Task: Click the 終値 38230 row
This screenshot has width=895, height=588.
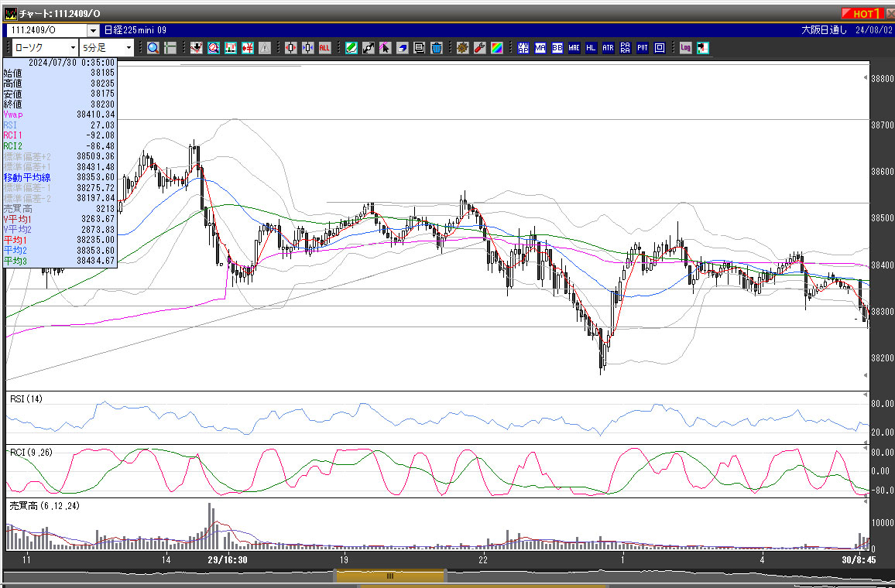Action: click(60, 104)
